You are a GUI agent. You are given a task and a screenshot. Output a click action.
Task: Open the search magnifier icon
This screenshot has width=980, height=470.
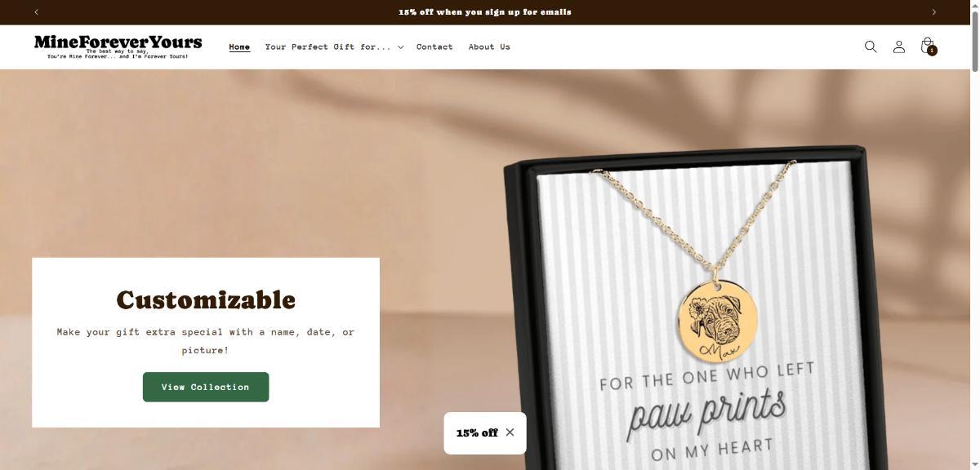[x=871, y=47]
